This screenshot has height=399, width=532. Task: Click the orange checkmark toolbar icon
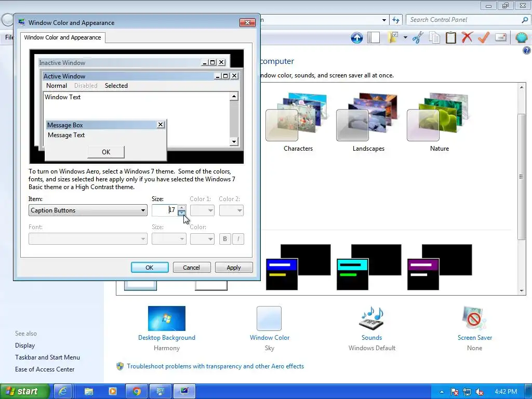[484, 37]
